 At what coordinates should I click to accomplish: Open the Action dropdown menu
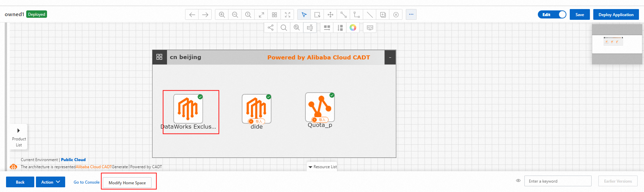tap(50, 182)
